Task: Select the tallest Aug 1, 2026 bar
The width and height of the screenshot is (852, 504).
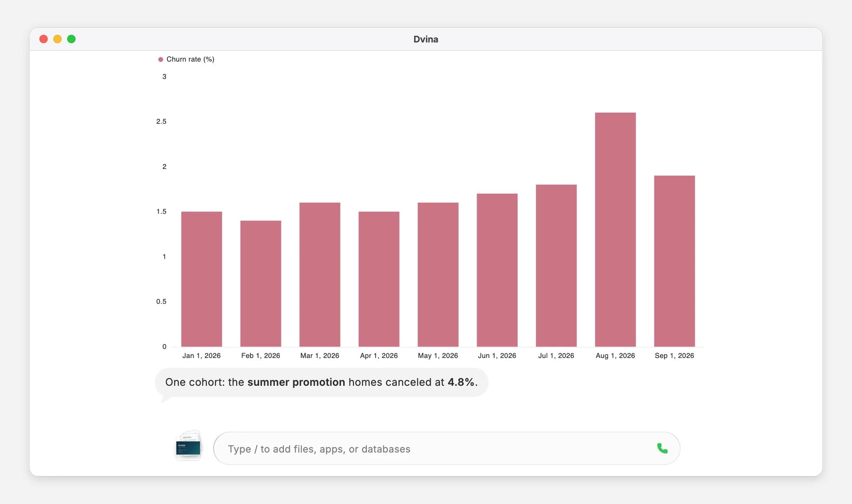Action: pyautogui.click(x=616, y=230)
